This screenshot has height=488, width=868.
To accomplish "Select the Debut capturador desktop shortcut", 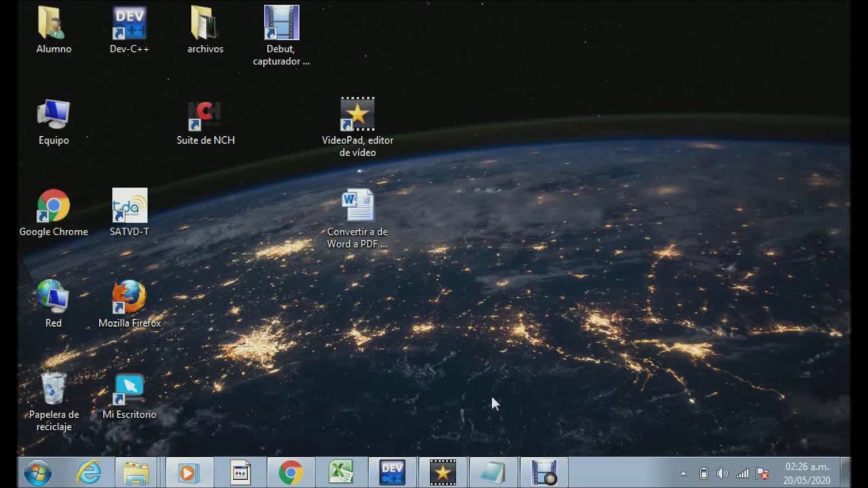I will click(281, 35).
